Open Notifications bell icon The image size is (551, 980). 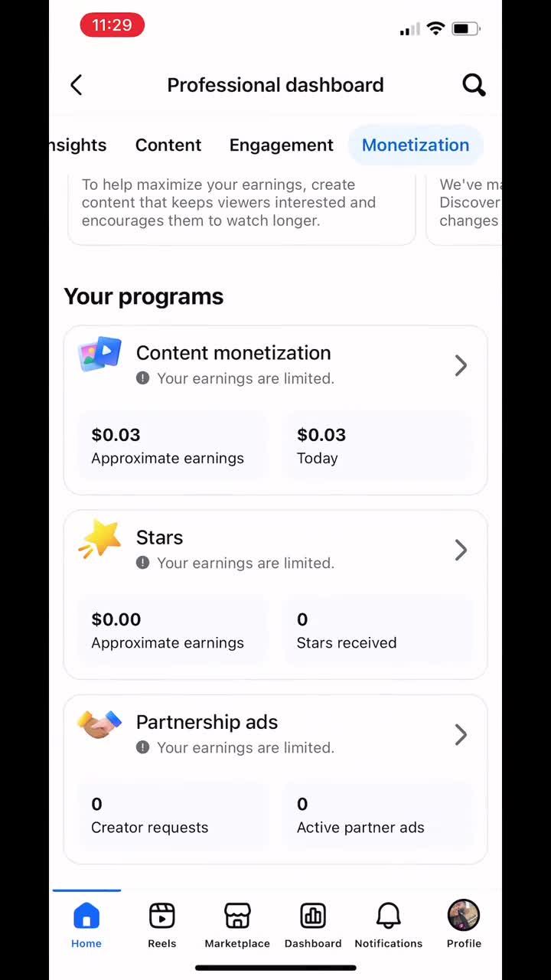(389, 916)
